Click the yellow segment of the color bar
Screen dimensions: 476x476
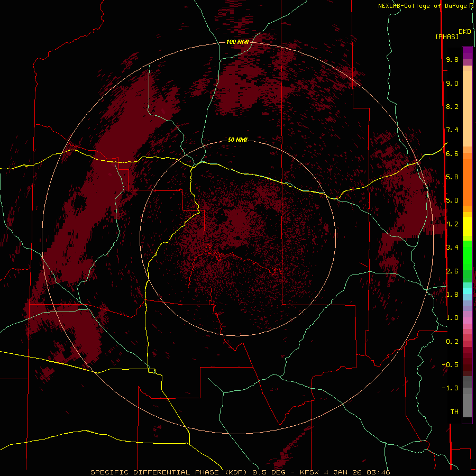[x=467, y=226]
